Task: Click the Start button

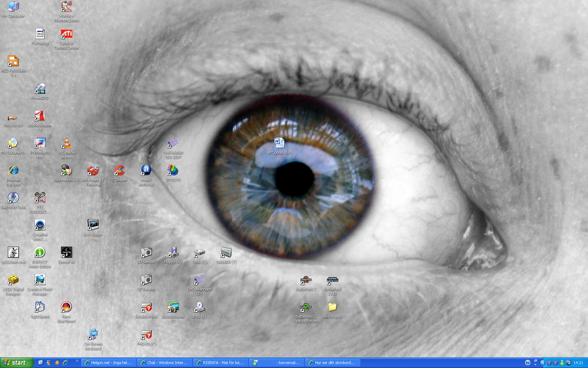Action: point(16,363)
